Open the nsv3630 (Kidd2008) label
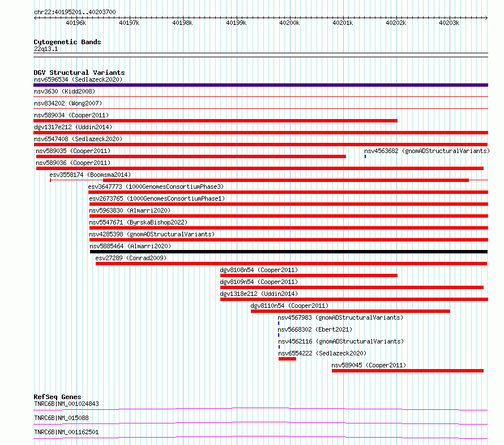504x445 pixels. coord(65,91)
